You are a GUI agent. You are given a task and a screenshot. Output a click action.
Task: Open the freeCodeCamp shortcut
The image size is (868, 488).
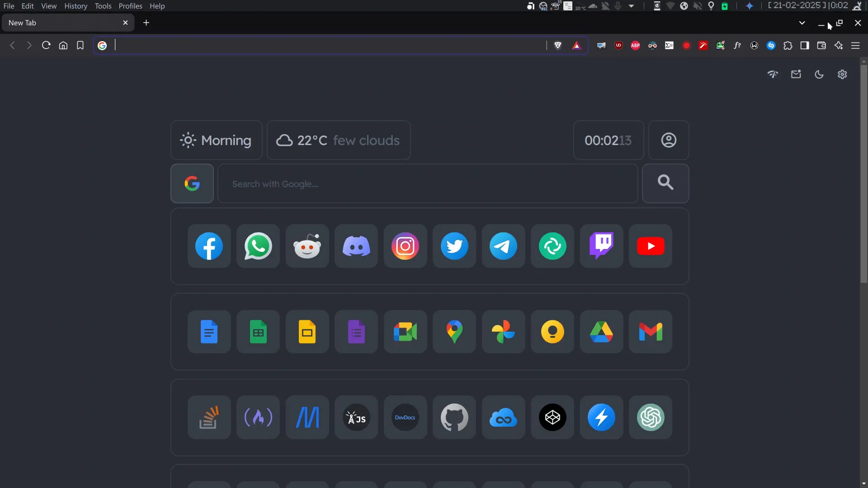coord(258,418)
